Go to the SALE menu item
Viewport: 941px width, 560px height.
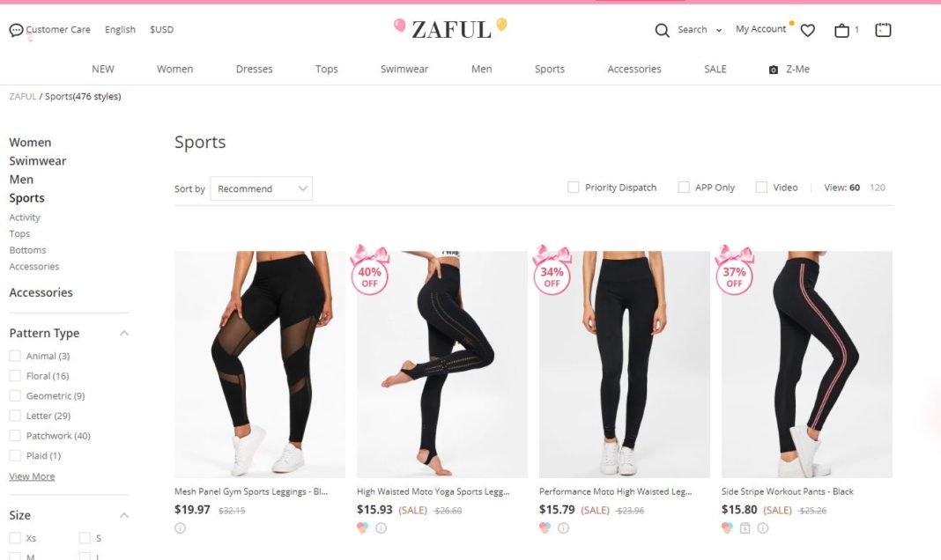point(715,69)
